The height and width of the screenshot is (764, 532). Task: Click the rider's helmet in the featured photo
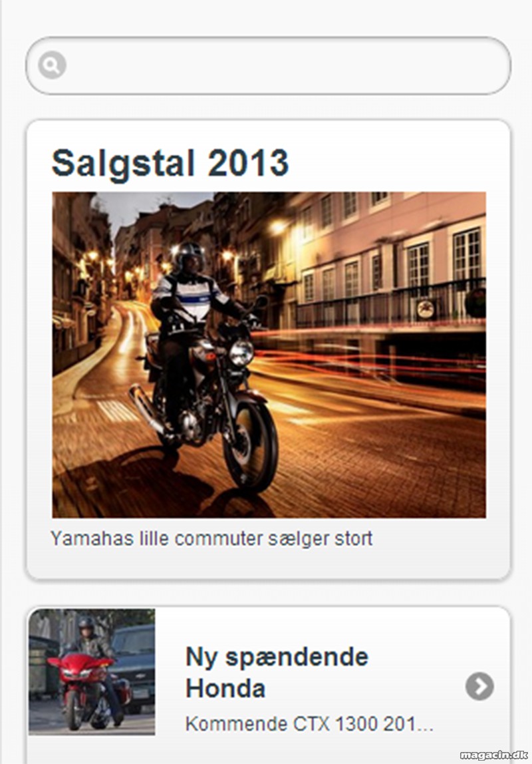(x=190, y=256)
